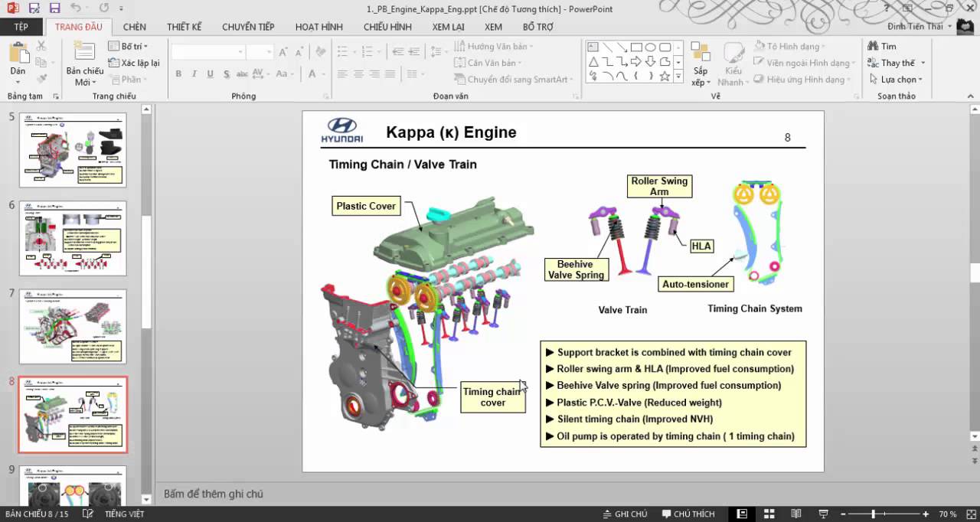Click the Decrease Indent icon
This screenshot has width=980, height=522.
pyautogui.click(x=397, y=52)
